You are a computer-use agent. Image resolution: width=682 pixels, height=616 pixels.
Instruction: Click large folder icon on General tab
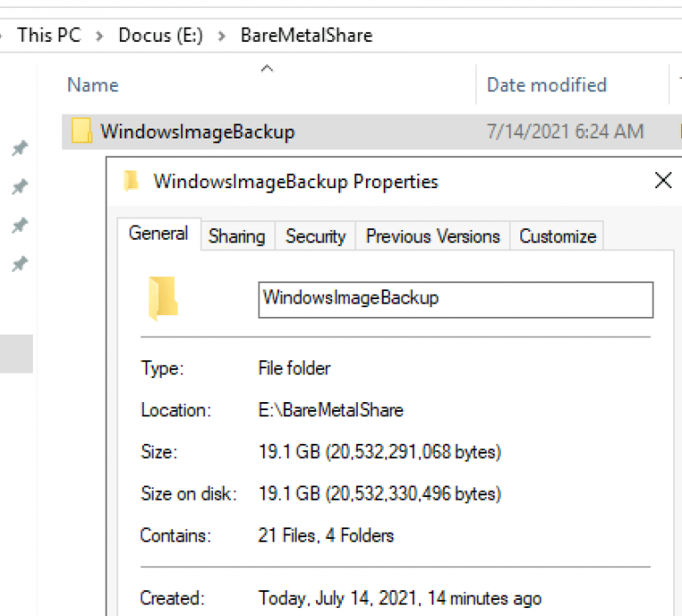[163, 298]
